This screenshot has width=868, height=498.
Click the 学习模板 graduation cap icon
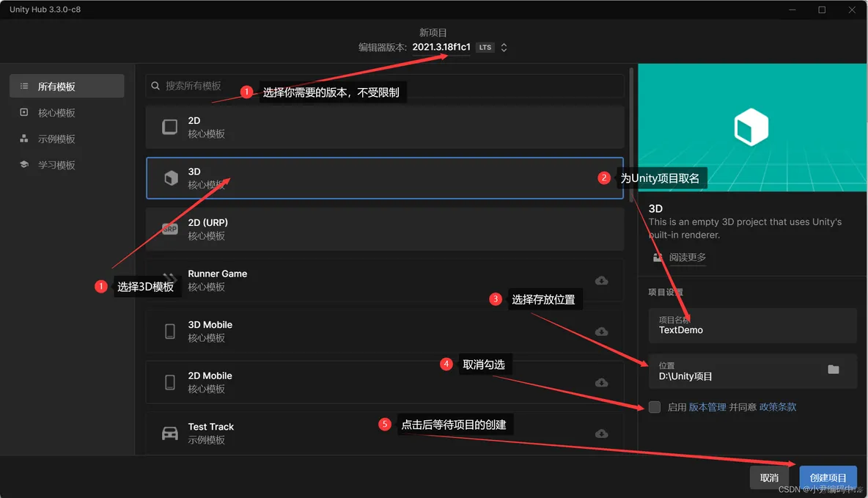(23, 164)
